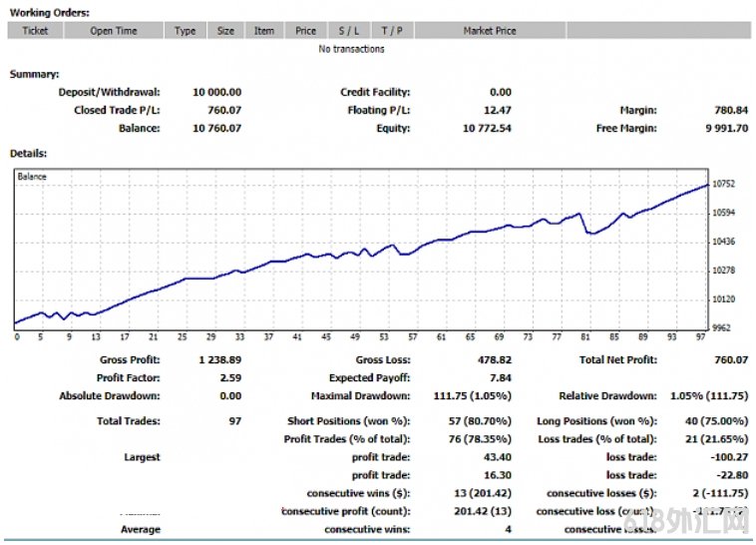Viewport: 756px width, 545px height.
Task: Click the Working Orders section heading
Action: click(49, 12)
